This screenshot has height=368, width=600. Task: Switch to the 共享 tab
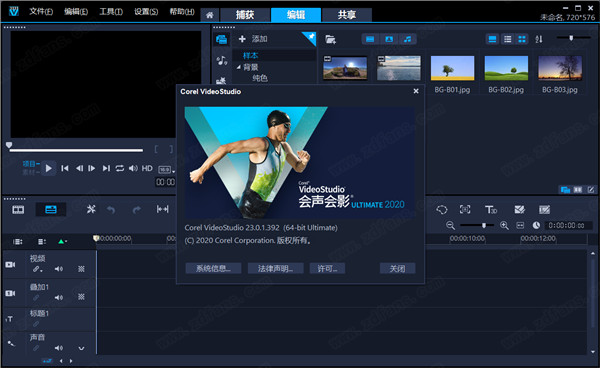pos(347,15)
